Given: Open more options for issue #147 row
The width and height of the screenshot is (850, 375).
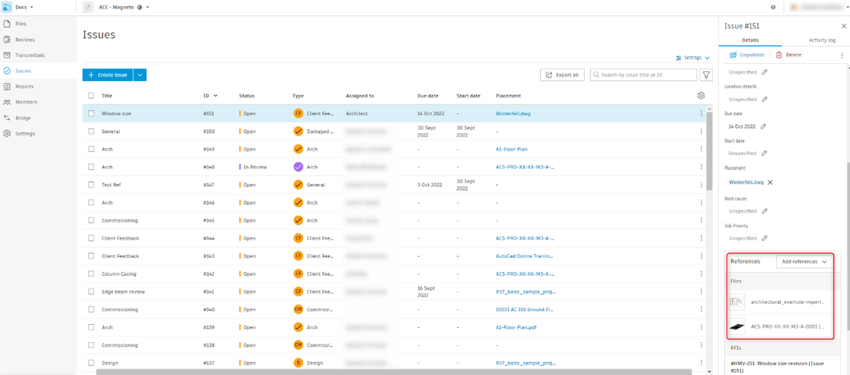Looking at the screenshot, I should (701, 185).
